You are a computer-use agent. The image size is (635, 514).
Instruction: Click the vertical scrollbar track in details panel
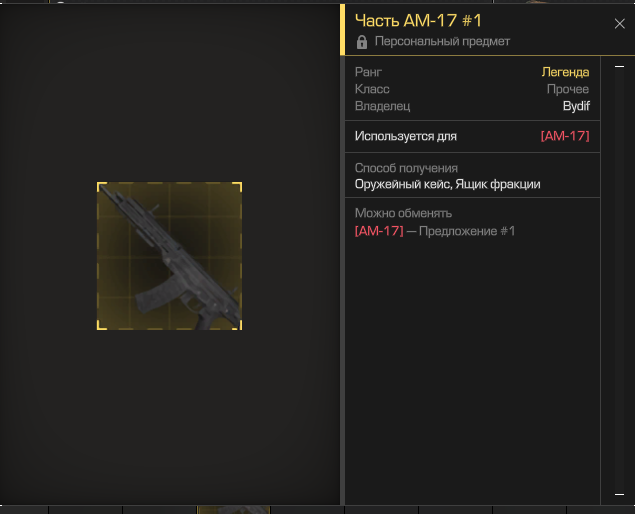pyautogui.click(x=619, y=280)
